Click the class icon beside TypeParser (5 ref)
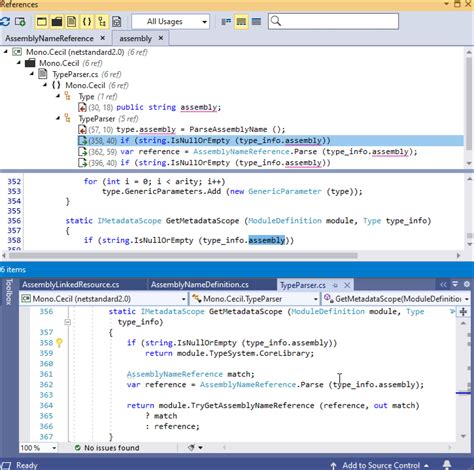Image resolution: width=474 pixels, height=470 pixels. [x=68, y=118]
